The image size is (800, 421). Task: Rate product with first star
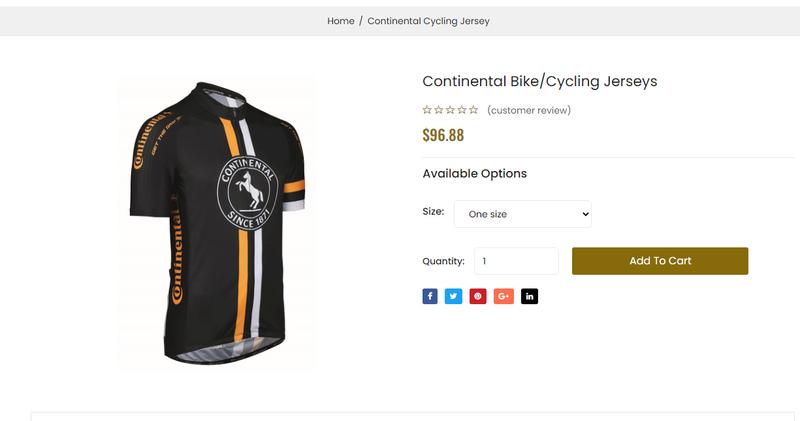(x=427, y=110)
